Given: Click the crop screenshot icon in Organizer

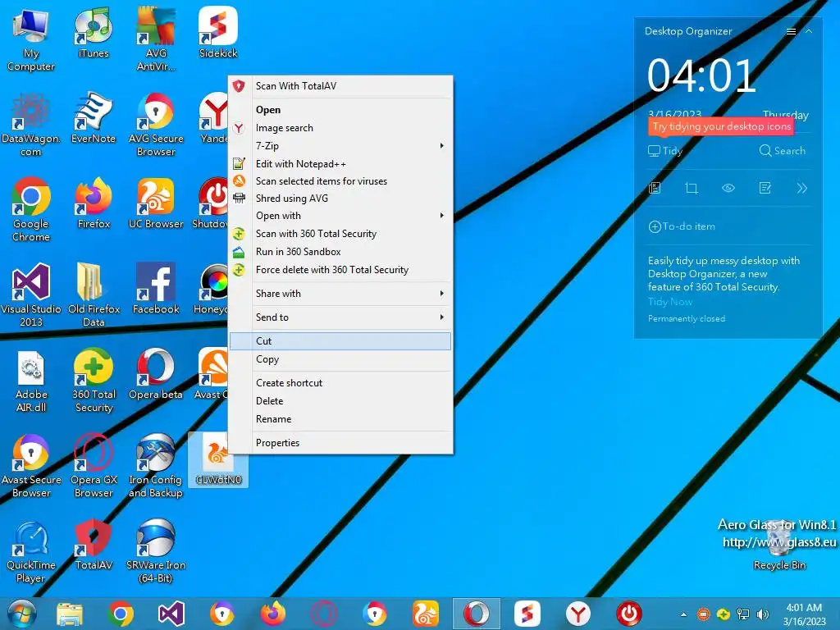Looking at the screenshot, I should (691, 188).
